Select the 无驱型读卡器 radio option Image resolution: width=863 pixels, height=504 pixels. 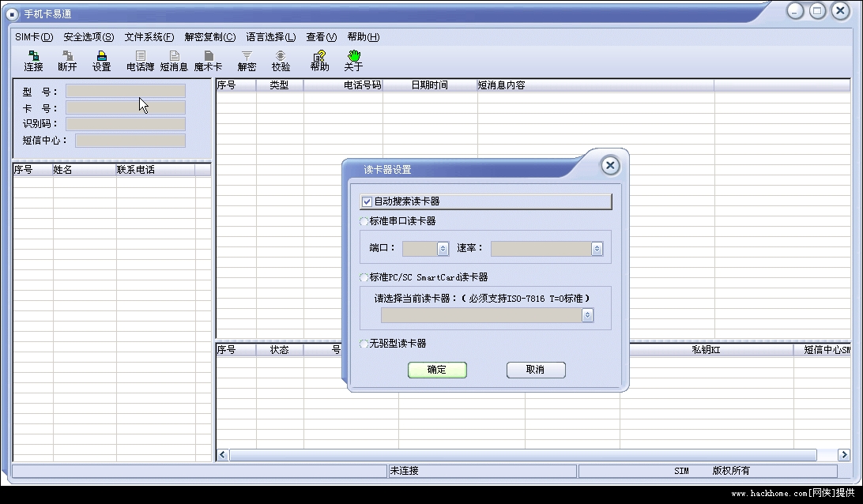[x=364, y=344]
